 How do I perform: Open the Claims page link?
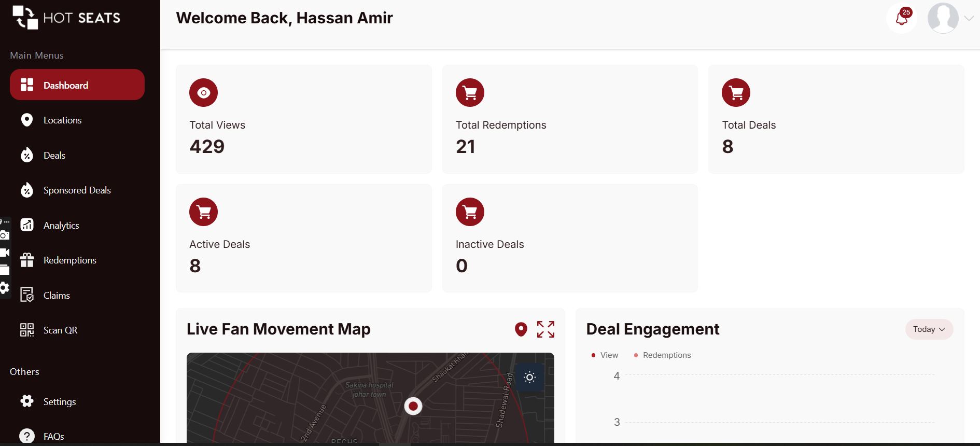pyautogui.click(x=57, y=296)
